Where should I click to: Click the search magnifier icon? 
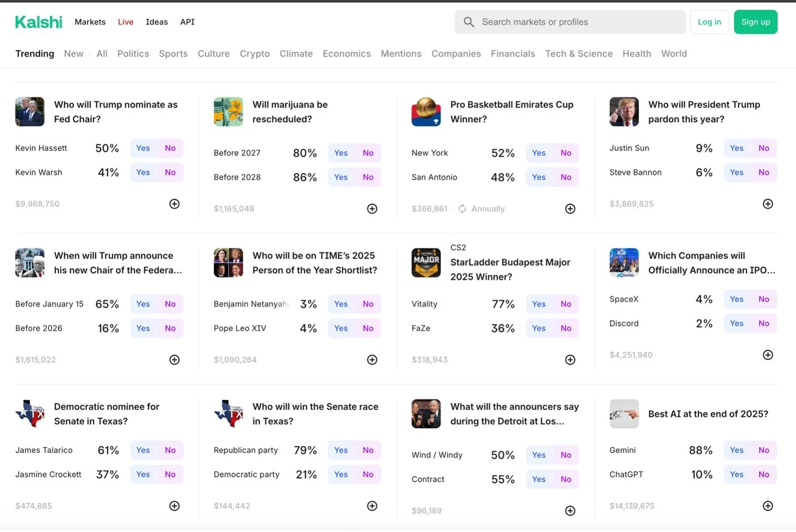(469, 22)
